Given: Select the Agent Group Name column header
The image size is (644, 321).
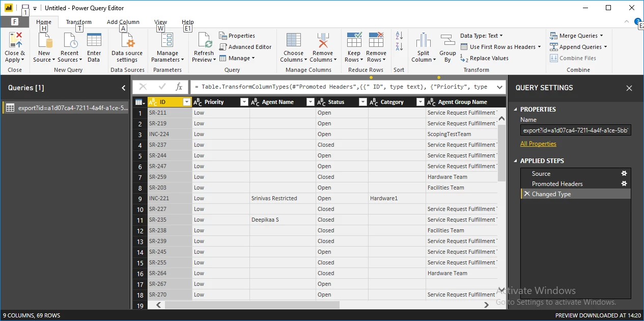Looking at the screenshot, I should tap(462, 102).
